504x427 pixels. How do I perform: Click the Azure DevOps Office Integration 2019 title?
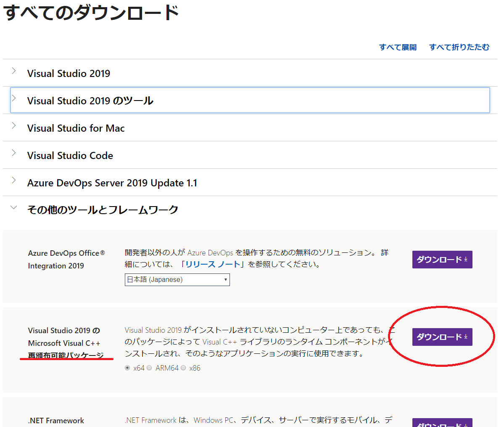pyautogui.click(x=66, y=259)
